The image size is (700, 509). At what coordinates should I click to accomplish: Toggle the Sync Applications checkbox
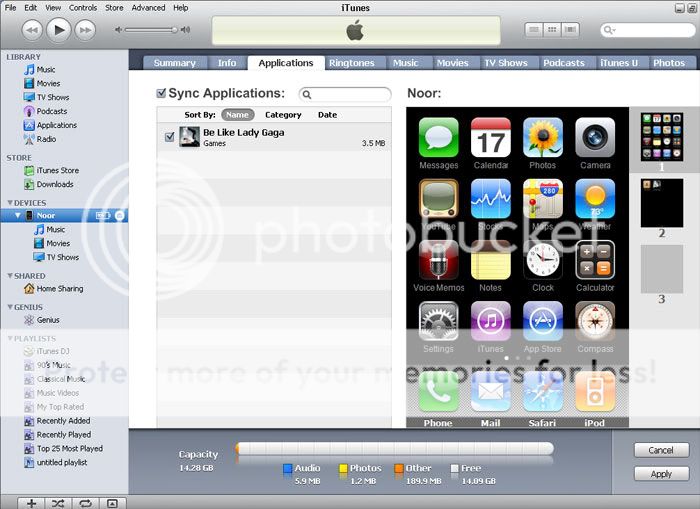(161, 93)
